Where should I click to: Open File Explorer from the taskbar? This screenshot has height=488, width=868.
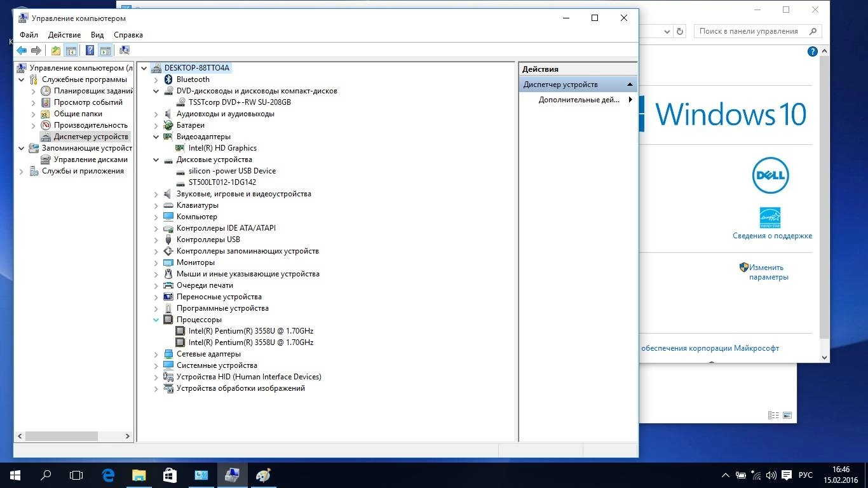coord(139,475)
